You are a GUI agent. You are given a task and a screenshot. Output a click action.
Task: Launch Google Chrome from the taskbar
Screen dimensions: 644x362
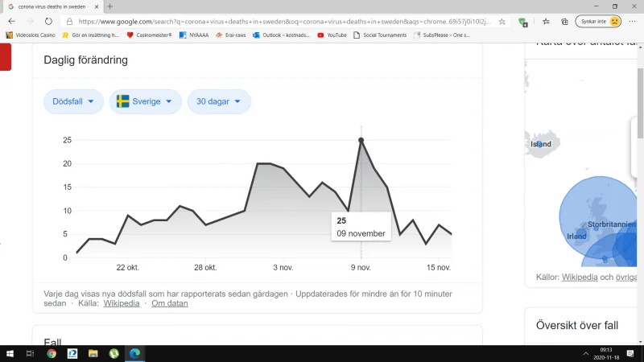pos(52,353)
